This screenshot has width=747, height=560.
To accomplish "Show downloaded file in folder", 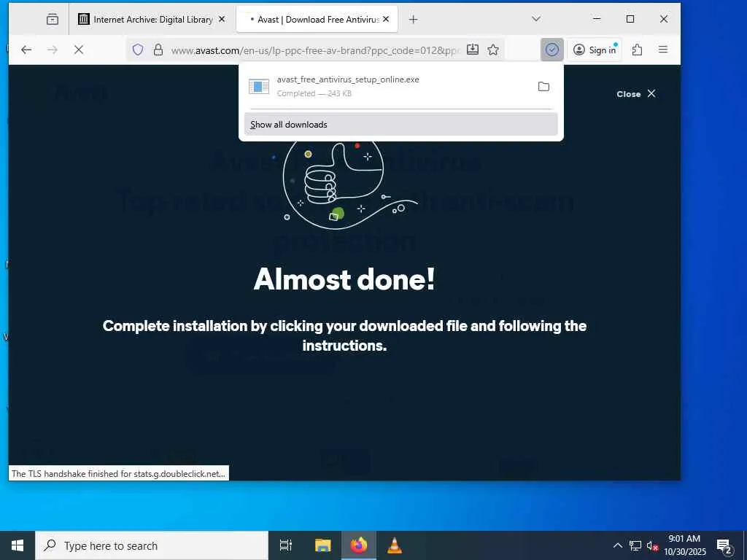I will [543, 86].
